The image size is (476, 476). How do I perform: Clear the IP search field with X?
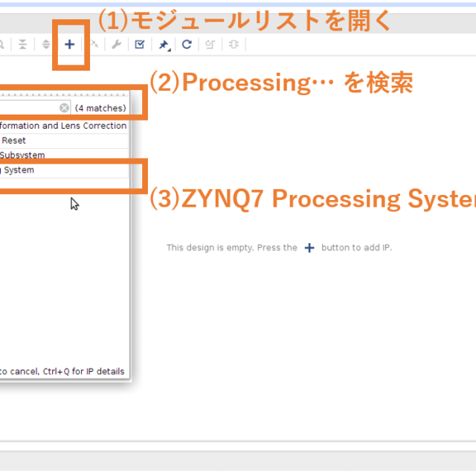pyautogui.click(x=65, y=108)
